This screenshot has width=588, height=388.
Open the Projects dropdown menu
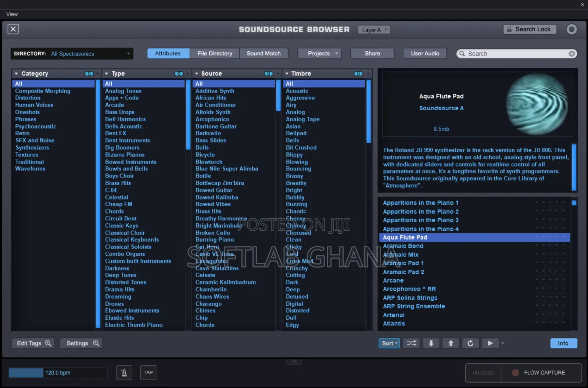[x=319, y=54]
